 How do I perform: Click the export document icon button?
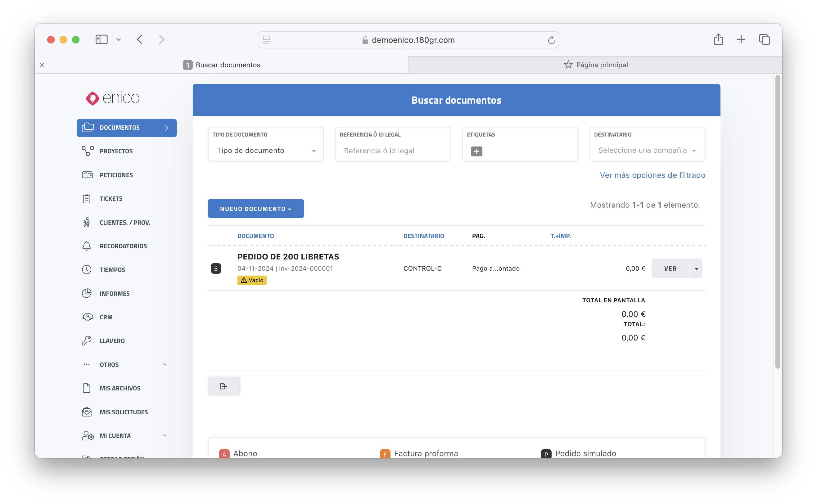(224, 386)
